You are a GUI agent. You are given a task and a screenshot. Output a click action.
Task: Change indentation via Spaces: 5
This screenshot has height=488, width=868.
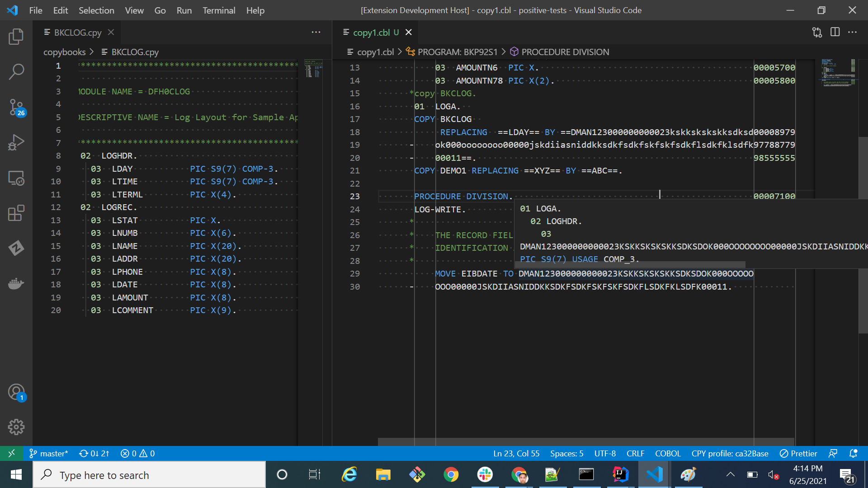tap(566, 453)
